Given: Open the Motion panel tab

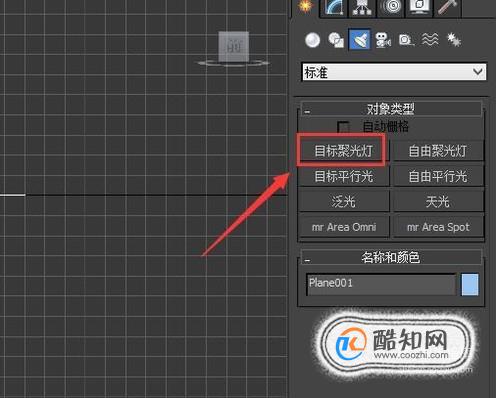Looking at the screenshot, I should coord(391,7).
